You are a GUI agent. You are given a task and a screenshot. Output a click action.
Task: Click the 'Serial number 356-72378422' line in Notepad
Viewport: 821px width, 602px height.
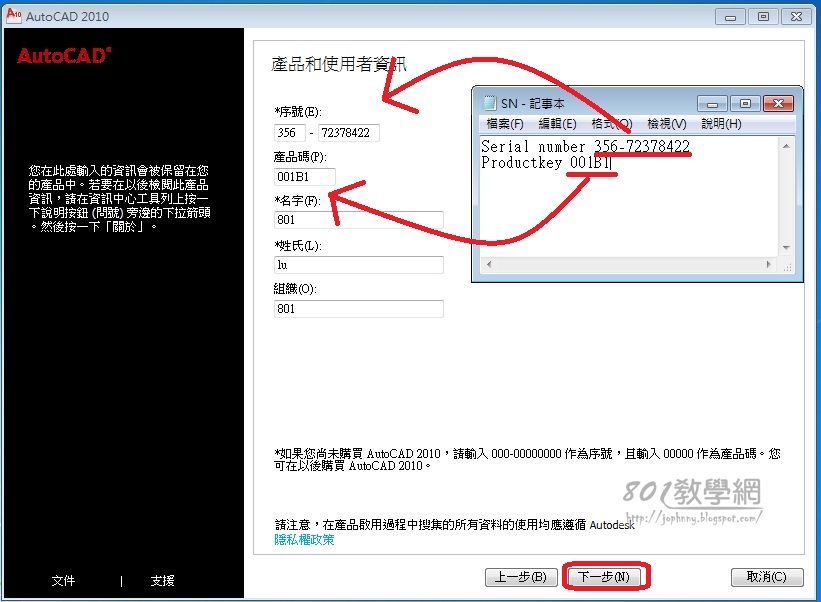point(585,147)
